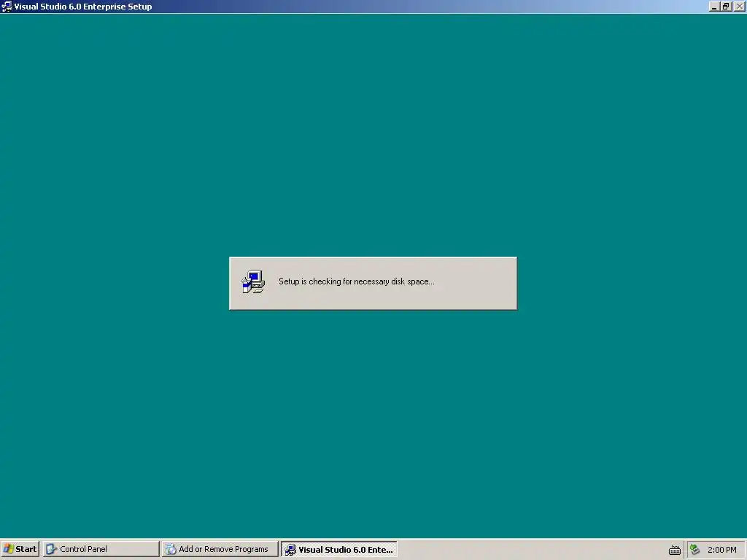Click the Visual Studio 6.0 Enterprise Setup title text
The image size is (747, 560).
[x=83, y=7]
